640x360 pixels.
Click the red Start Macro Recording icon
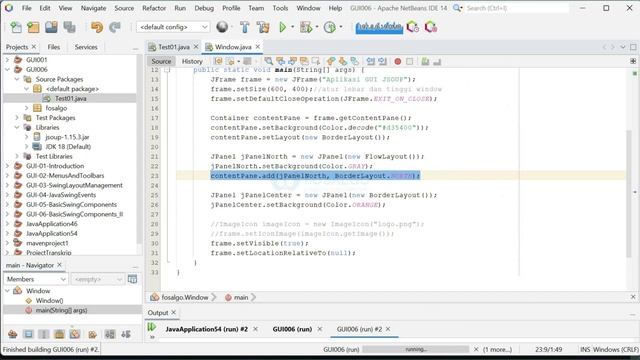pos(398,61)
